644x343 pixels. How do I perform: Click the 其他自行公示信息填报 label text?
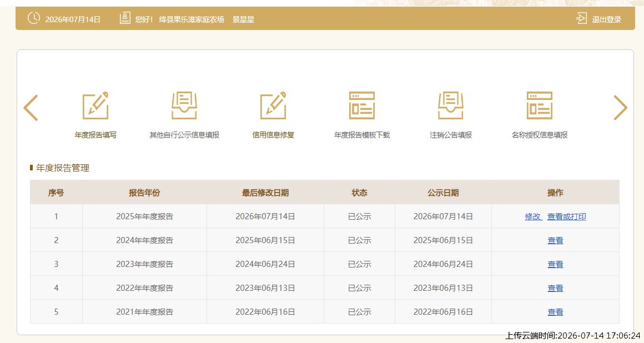coord(184,135)
